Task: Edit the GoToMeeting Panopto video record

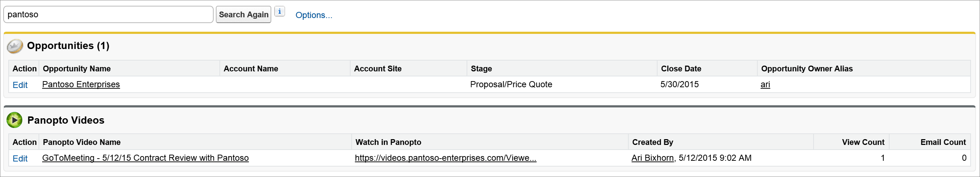Action: pyautogui.click(x=20, y=158)
